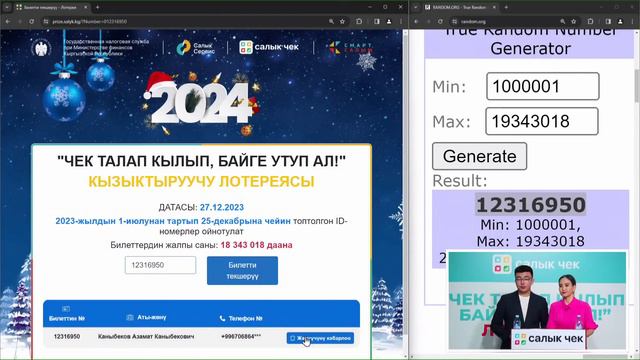Image resolution: width=640 pixels, height=360 pixels.
Task: Open profile avatar in left browser window
Action: click(389, 21)
